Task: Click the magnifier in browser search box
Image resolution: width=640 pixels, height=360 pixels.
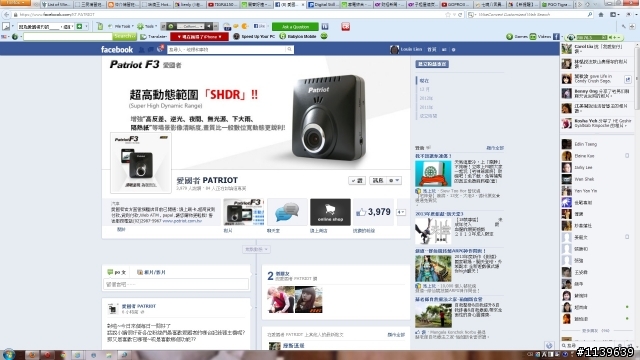Action: pyautogui.click(x=590, y=14)
